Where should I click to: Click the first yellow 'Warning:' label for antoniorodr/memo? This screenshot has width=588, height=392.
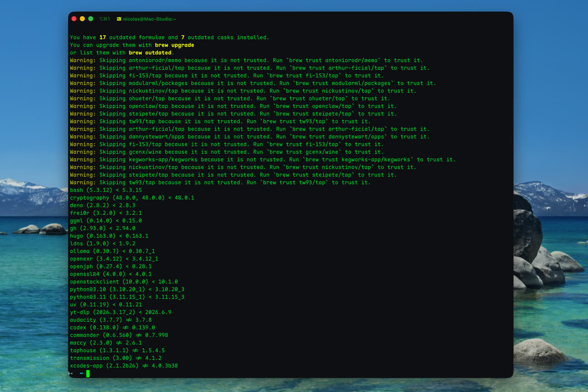(x=83, y=60)
